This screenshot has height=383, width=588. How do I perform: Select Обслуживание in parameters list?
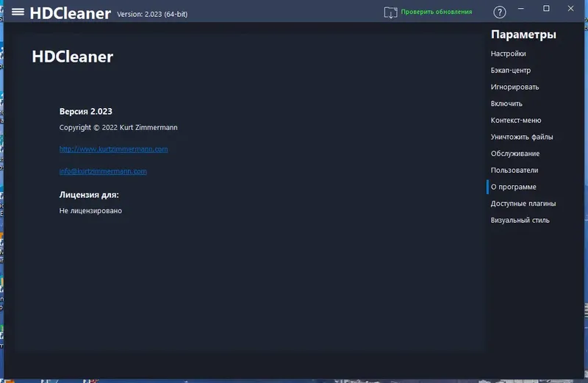coord(515,154)
